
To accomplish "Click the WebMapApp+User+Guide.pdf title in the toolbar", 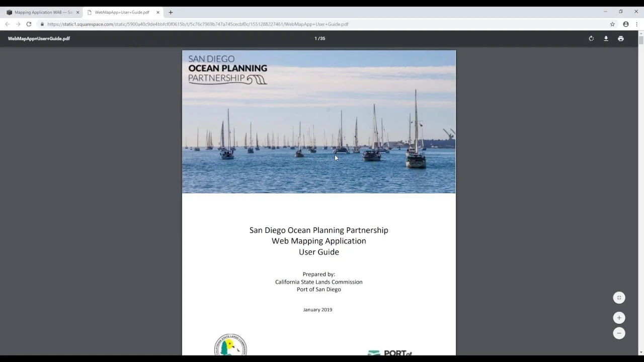I will (39, 39).
